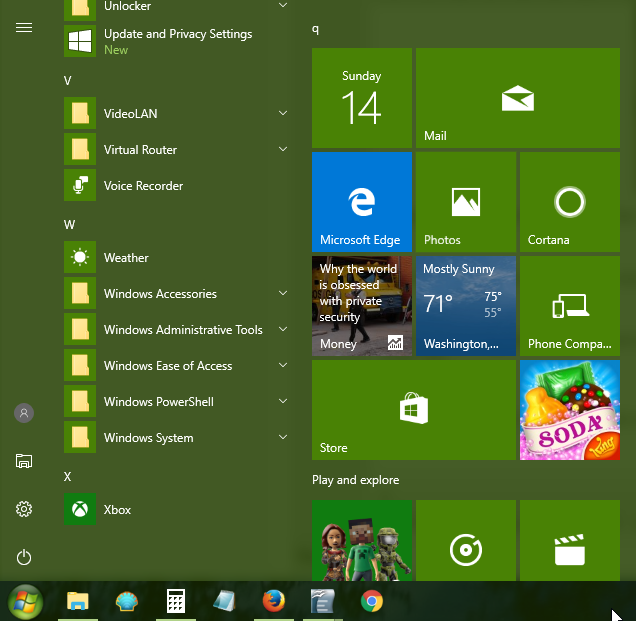Expand the VideoLAN folder chevron
The width and height of the screenshot is (636, 621).
(283, 113)
